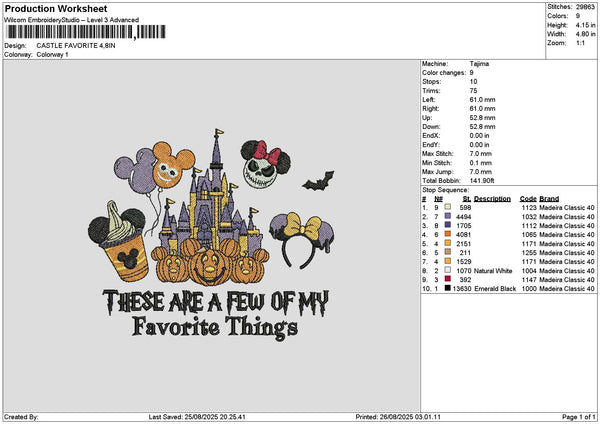Click the 'Code' column header

(528, 199)
